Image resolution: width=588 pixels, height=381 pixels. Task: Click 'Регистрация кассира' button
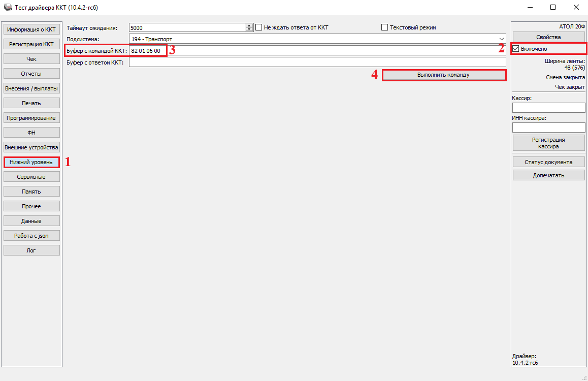coord(548,143)
